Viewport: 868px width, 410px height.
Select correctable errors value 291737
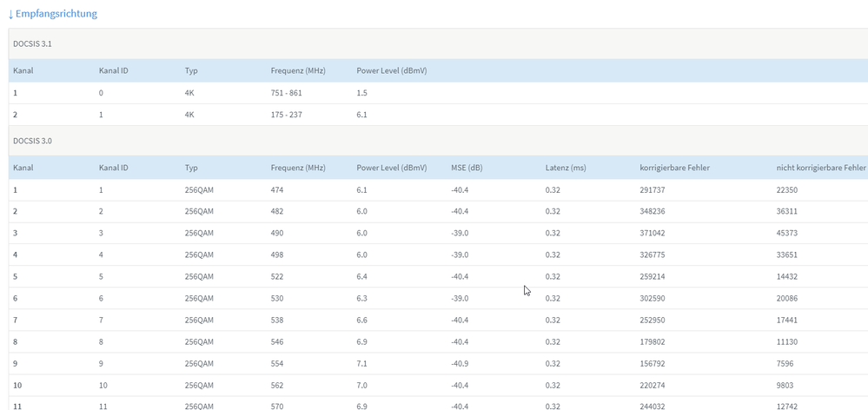coord(653,189)
